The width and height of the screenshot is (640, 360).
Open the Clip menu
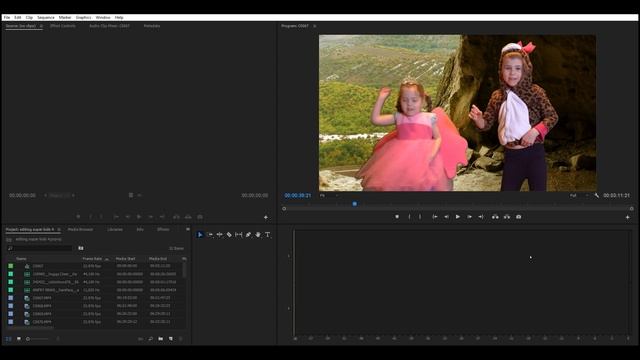[x=29, y=18]
